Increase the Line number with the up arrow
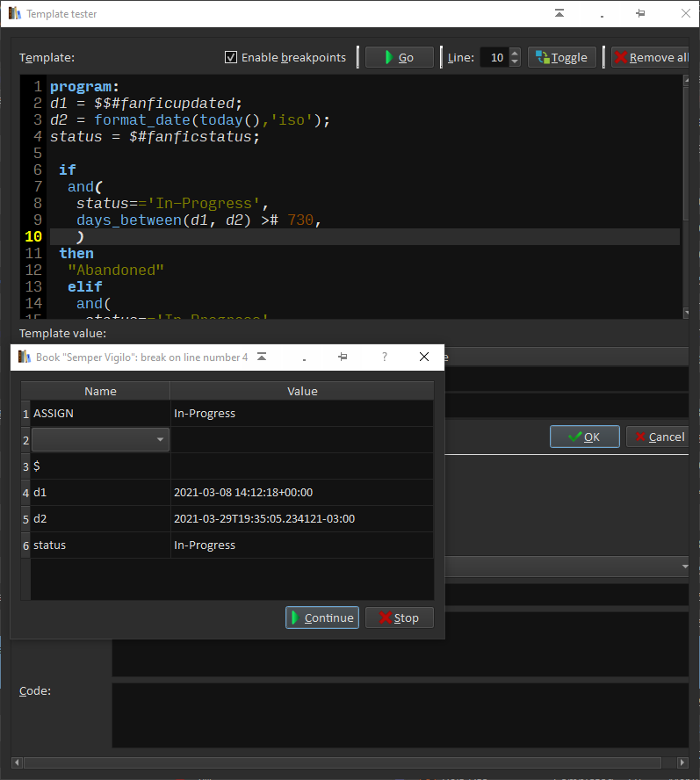Screen dimensions: 700x780 515,53
